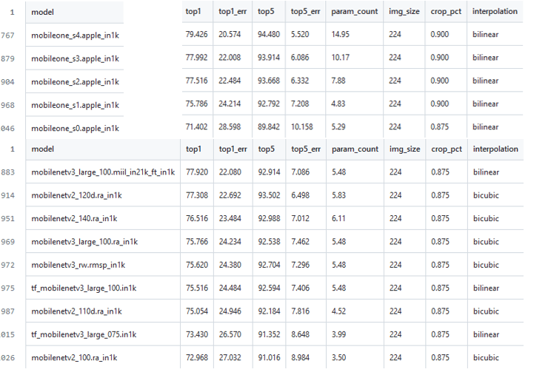Click the mobileone_s1.apple_in1k model name

[x=75, y=105]
